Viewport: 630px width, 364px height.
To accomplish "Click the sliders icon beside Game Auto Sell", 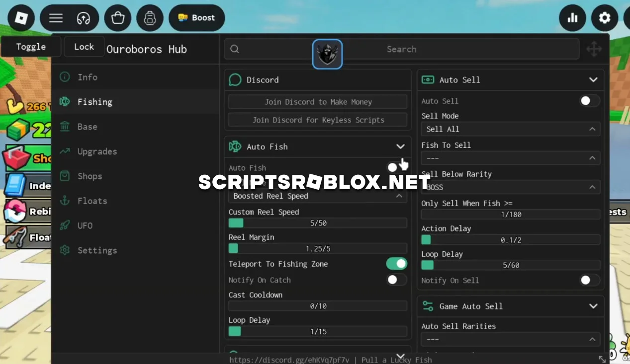I will (428, 306).
